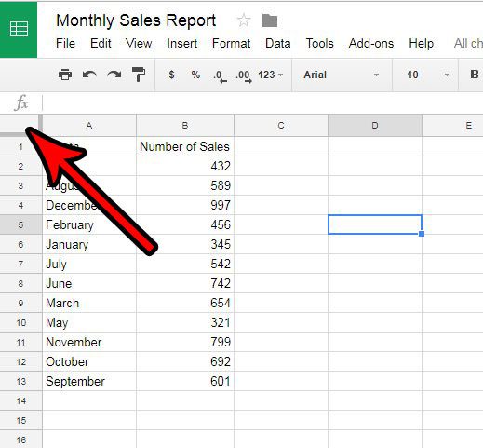483x448 pixels.
Task: Click the cell containing 654
Action: pyautogui.click(x=185, y=303)
